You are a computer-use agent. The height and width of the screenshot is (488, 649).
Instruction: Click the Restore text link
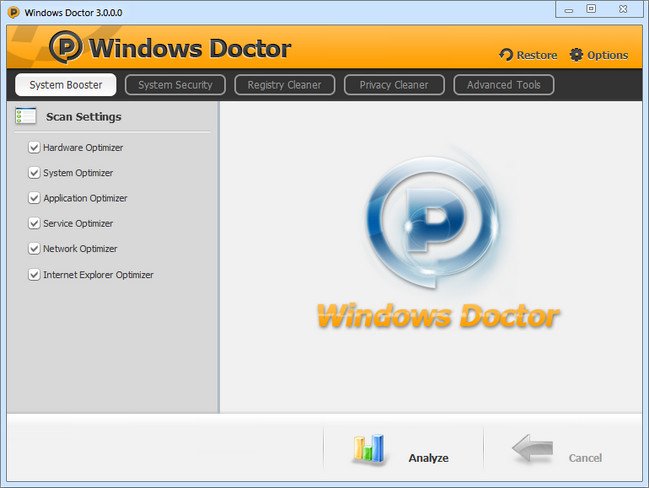click(537, 55)
